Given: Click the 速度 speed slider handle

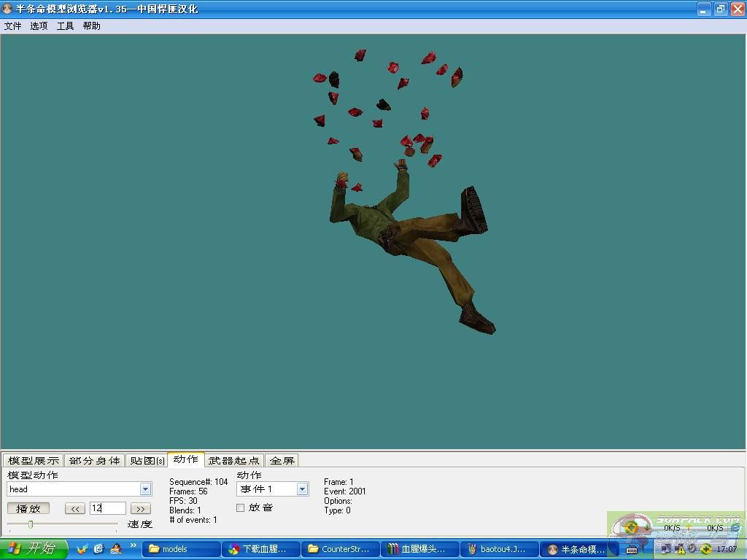Looking at the screenshot, I should (31, 524).
